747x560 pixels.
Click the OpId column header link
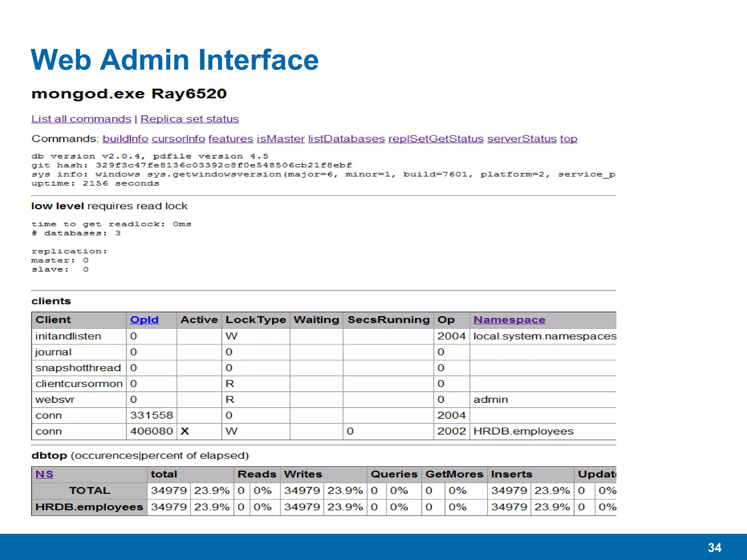point(144,320)
